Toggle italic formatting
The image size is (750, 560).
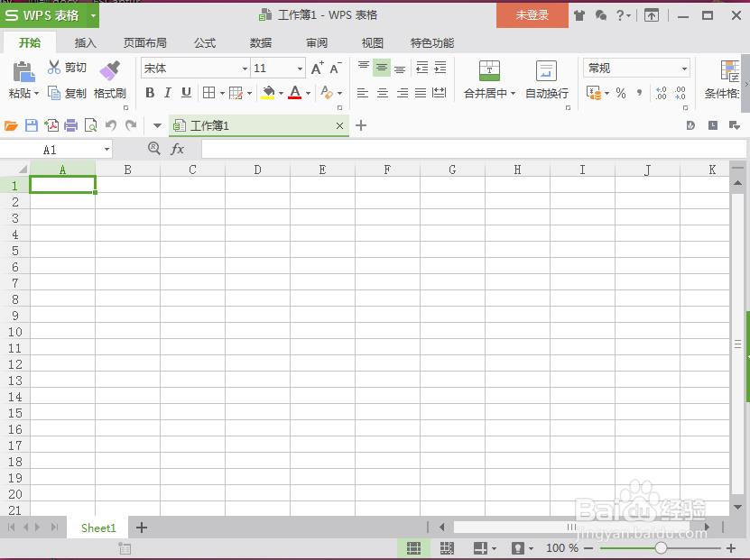pos(166,93)
